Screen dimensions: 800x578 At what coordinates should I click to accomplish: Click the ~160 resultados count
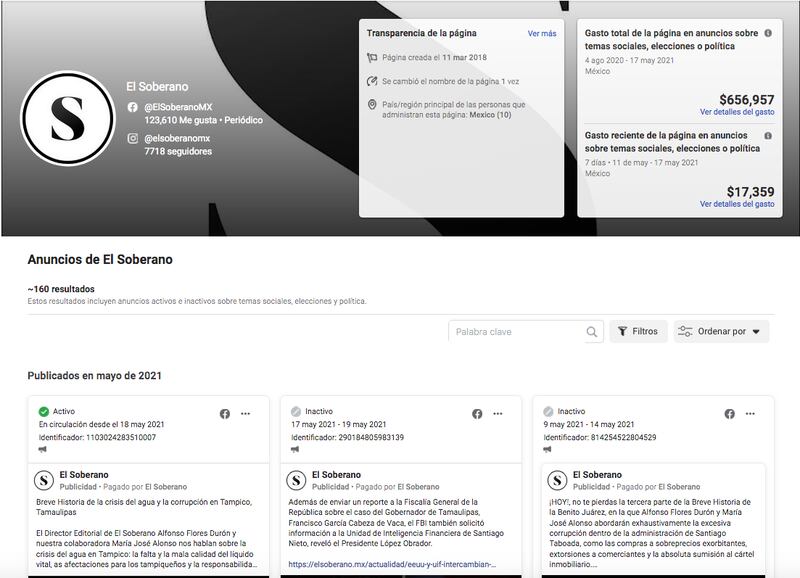click(x=61, y=289)
